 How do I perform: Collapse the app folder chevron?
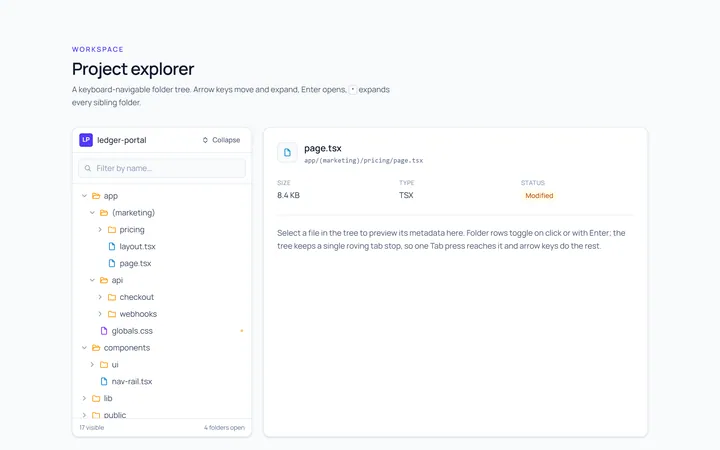84,196
